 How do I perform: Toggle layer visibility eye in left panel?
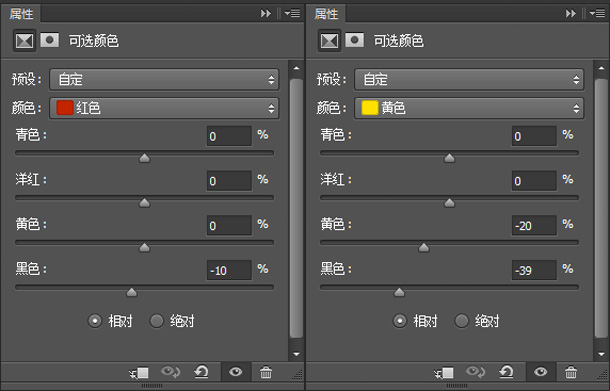pos(235,372)
